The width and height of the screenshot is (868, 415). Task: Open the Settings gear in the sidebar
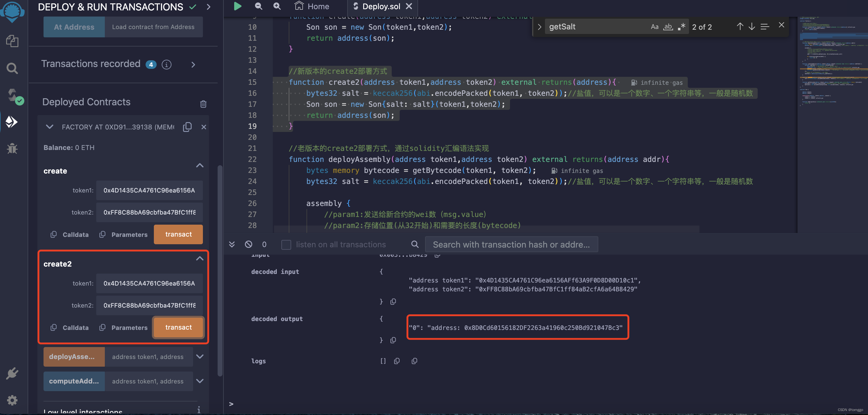12,400
